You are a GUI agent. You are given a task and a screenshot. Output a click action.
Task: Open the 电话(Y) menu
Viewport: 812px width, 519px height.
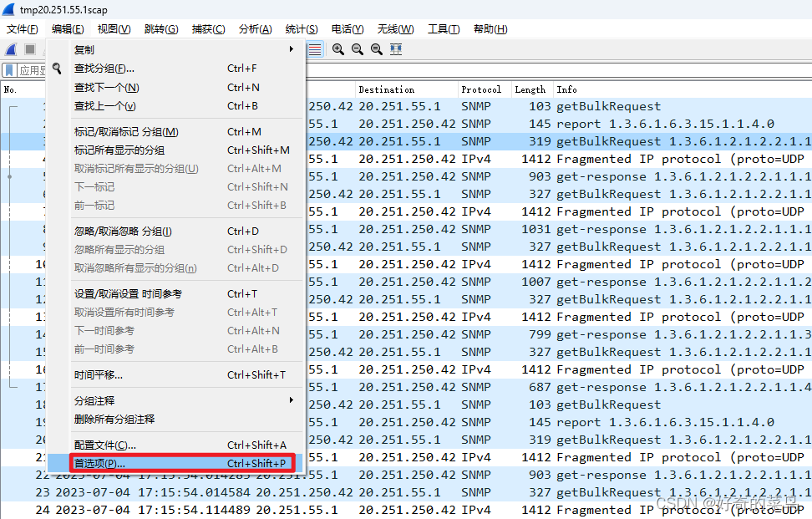click(348, 29)
